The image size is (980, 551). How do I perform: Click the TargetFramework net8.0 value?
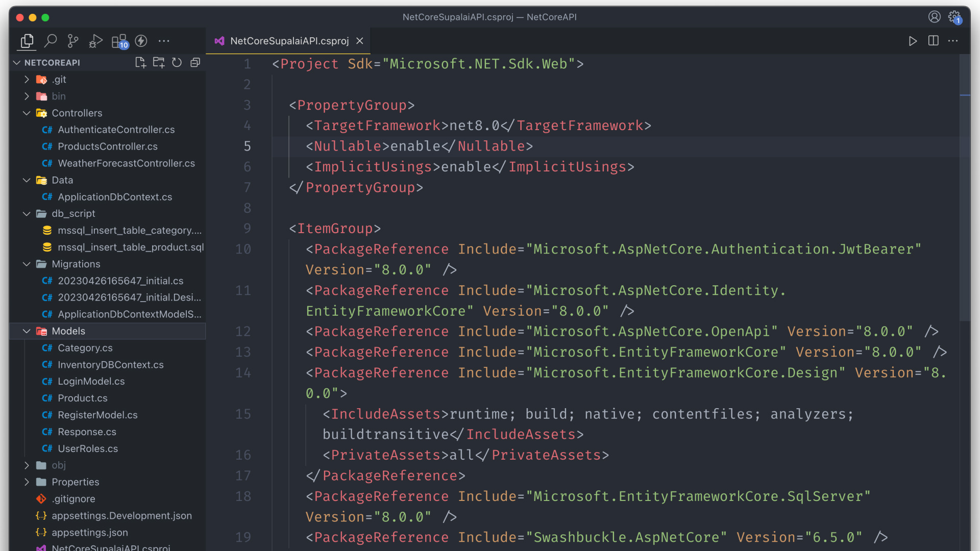(x=474, y=126)
